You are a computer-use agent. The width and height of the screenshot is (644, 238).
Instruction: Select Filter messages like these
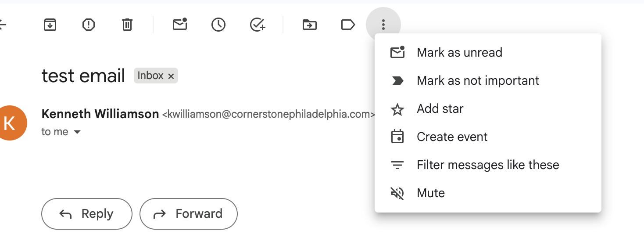488,165
